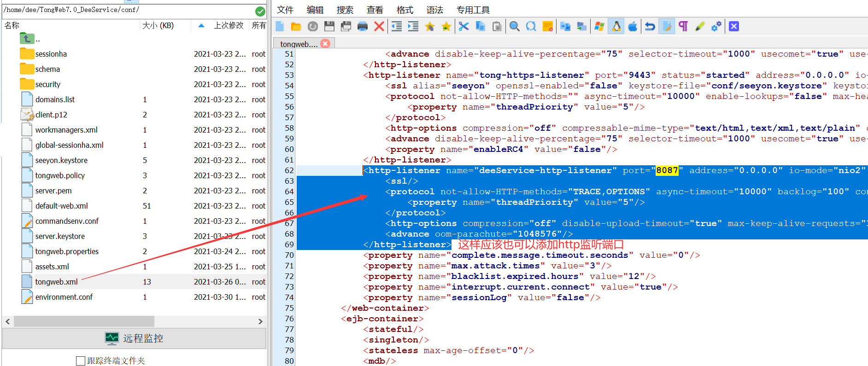Click the Apple line-ending format icon

pyautogui.click(x=633, y=27)
